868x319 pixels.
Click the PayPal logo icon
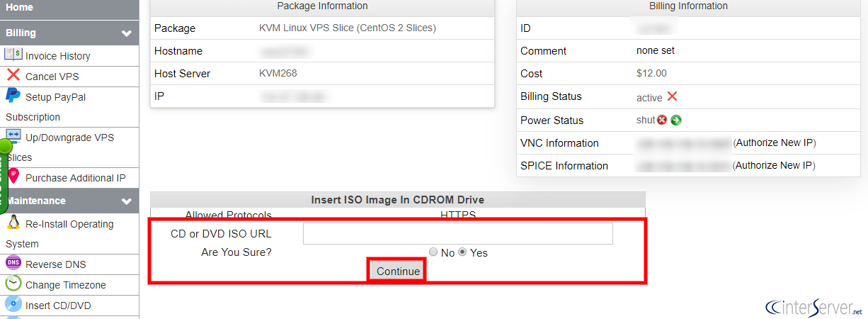pyautogui.click(x=13, y=96)
